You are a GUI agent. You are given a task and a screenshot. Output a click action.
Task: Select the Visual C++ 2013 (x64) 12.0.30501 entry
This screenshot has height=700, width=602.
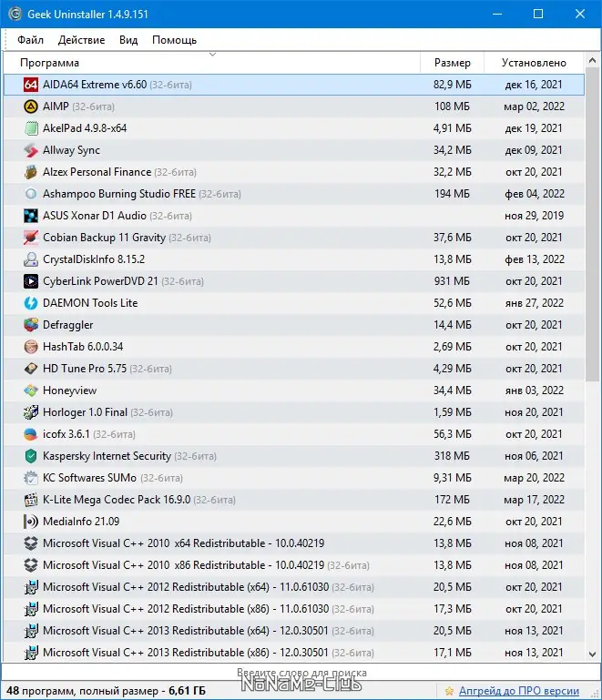coord(186,631)
